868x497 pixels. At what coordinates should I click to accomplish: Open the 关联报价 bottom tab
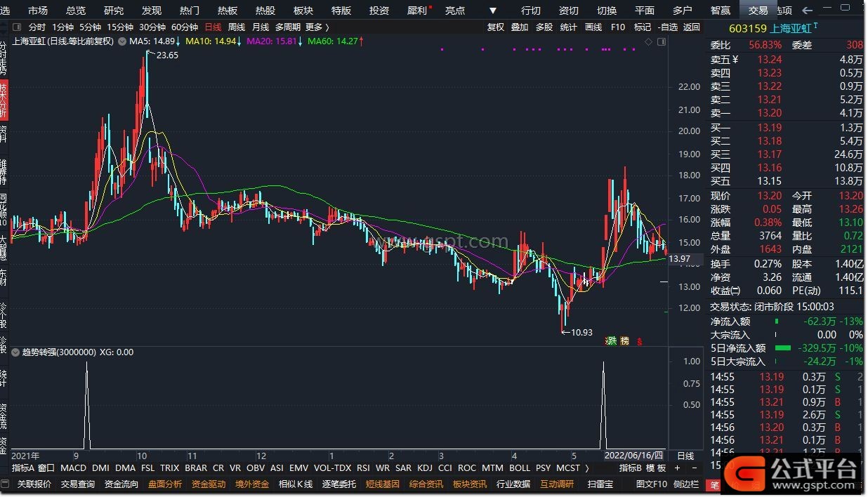pos(34,484)
